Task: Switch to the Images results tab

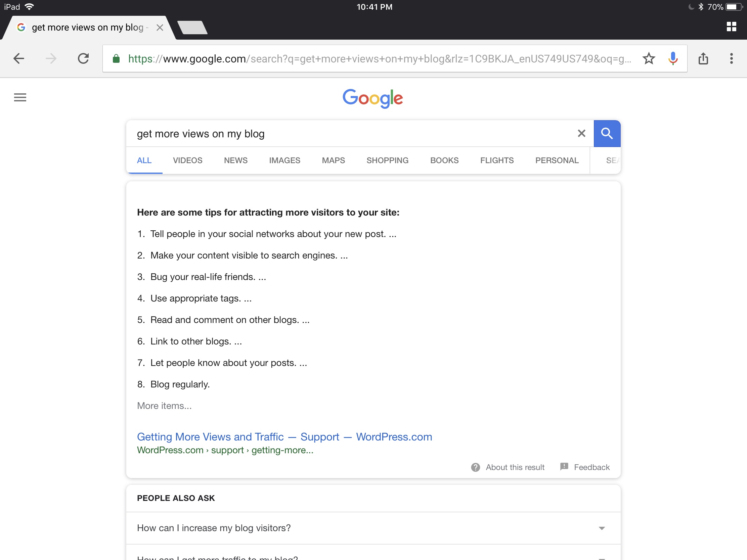Action: tap(284, 161)
